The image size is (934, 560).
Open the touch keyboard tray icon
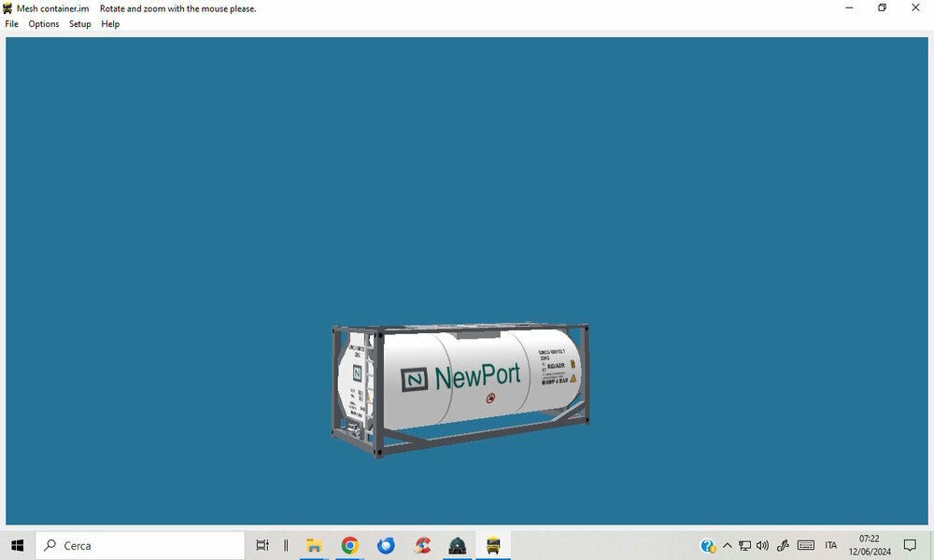pyautogui.click(x=806, y=546)
